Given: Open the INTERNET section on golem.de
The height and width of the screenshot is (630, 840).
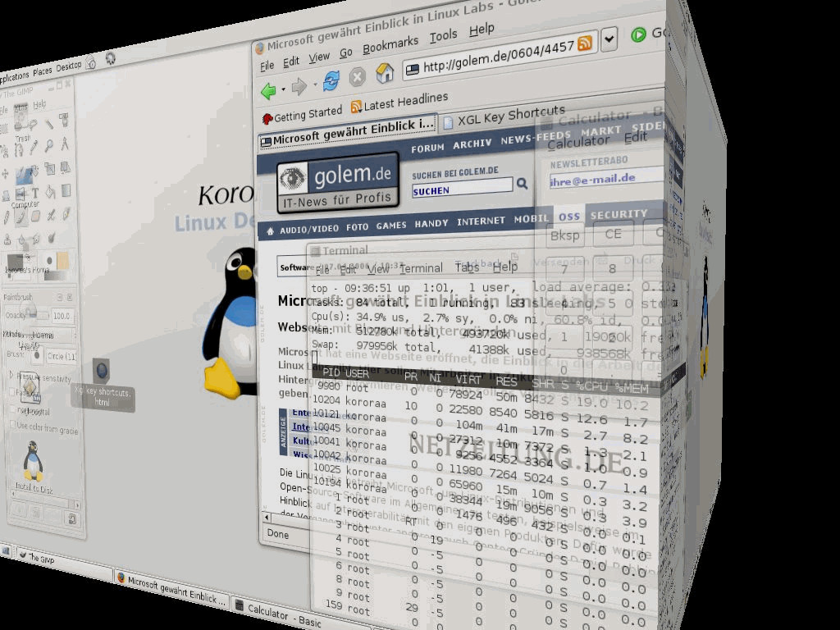Looking at the screenshot, I should [481, 221].
